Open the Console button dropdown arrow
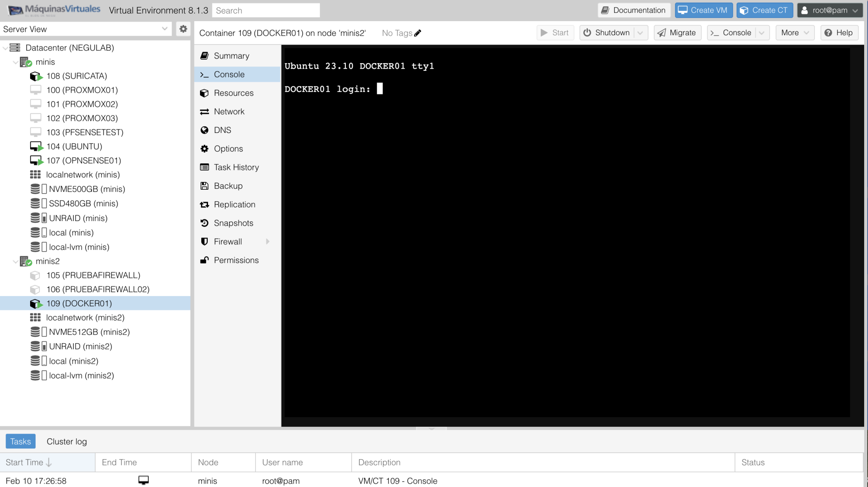Image resolution: width=868 pixels, height=487 pixels. (762, 33)
